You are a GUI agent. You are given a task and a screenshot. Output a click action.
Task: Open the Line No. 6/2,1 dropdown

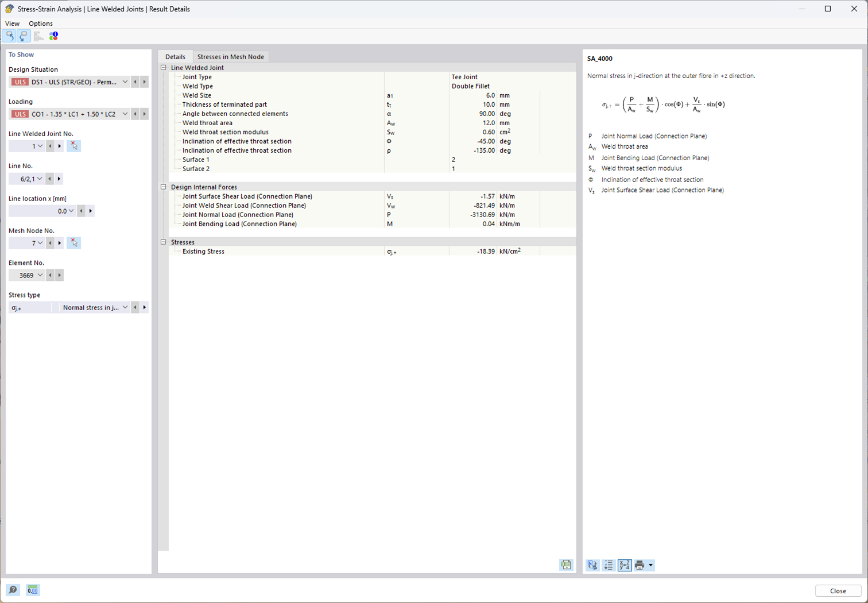(40, 179)
